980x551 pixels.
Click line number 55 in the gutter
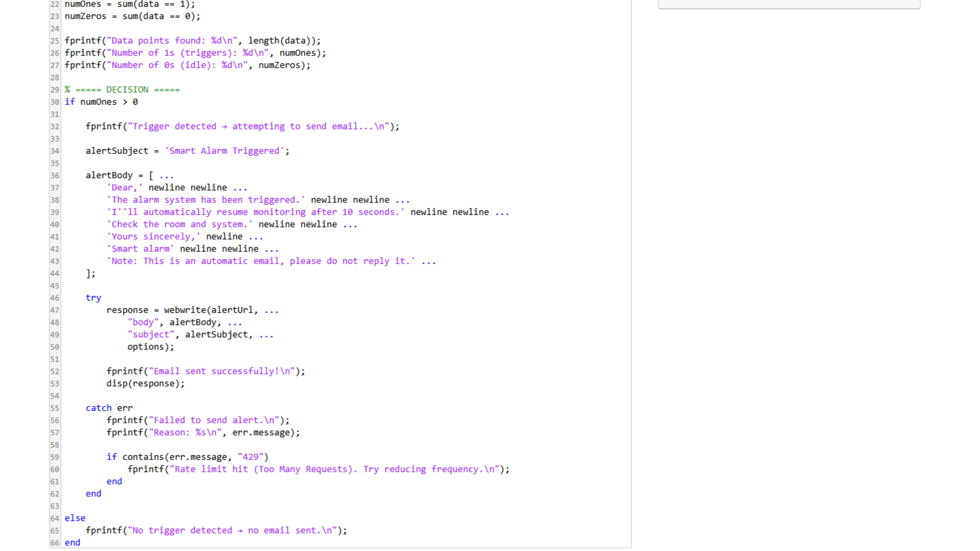(x=55, y=408)
